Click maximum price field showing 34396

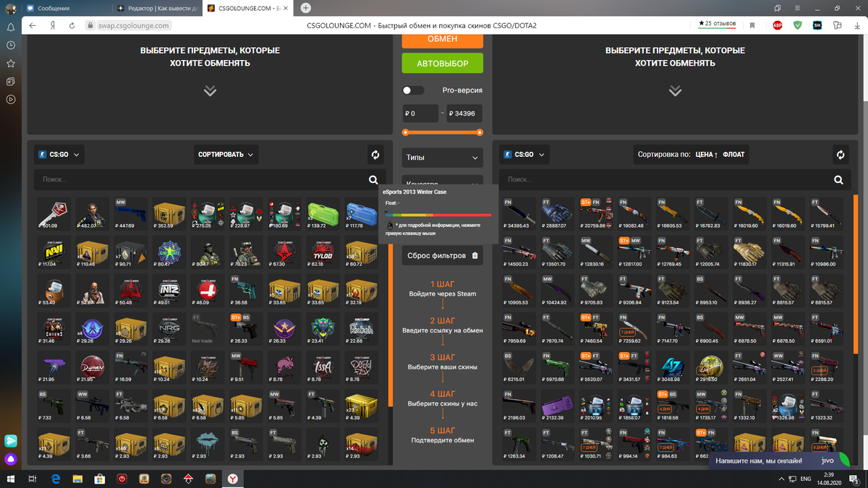464,114
